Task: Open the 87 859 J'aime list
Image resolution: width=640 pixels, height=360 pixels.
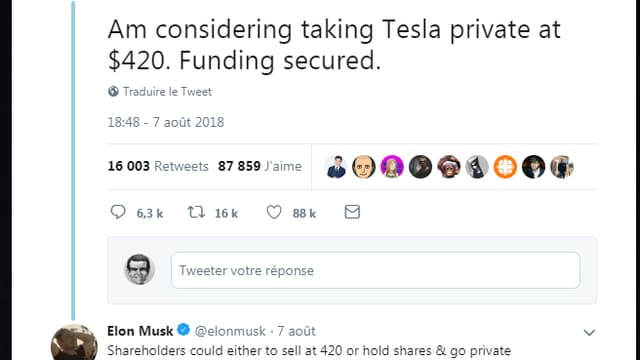Action: 260,166
